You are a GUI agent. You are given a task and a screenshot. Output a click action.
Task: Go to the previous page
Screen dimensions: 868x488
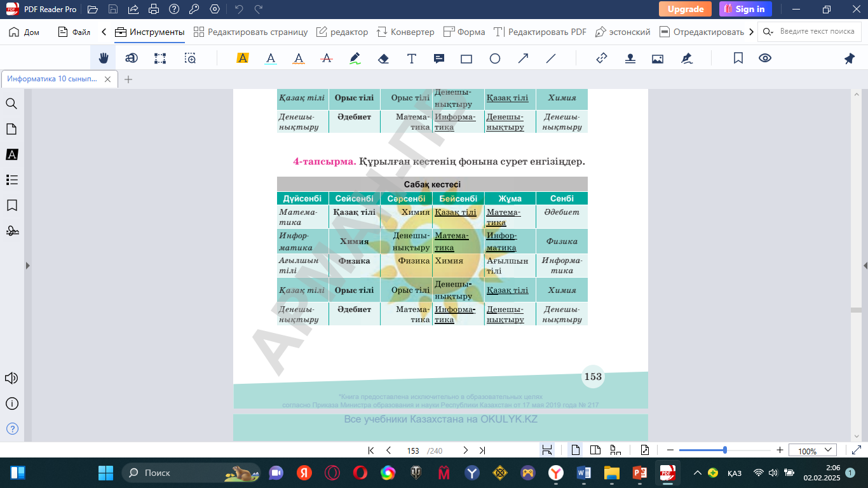point(389,451)
